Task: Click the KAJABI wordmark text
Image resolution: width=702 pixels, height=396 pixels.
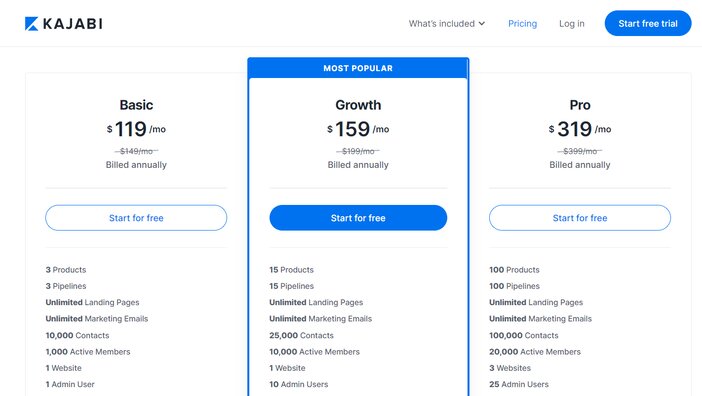Action: coord(73,24)
